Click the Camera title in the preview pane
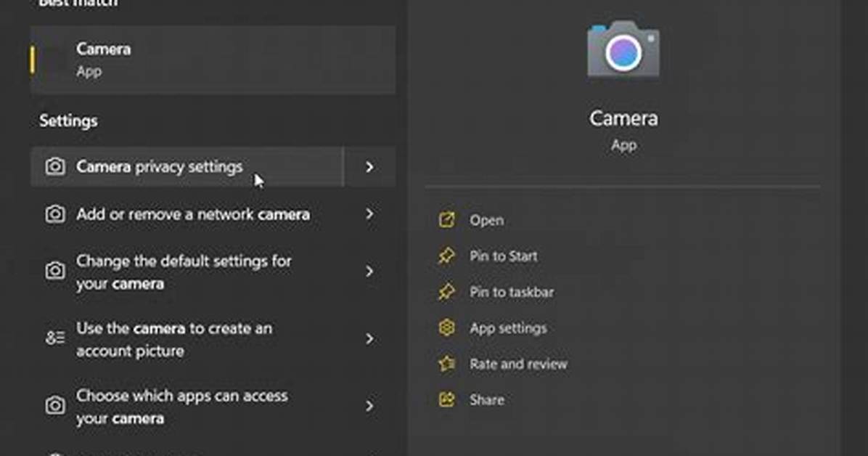Viewport: 868px width, 456px height. 623,118
